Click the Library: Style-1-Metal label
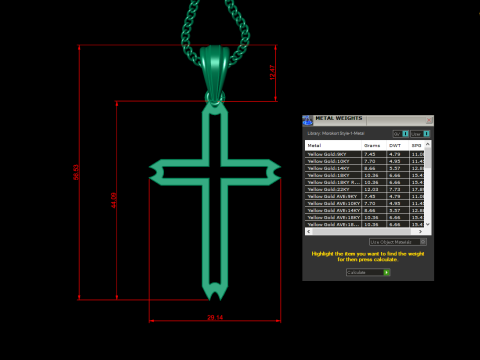Viewport: 480px width, 360px height. coord(336,133)
